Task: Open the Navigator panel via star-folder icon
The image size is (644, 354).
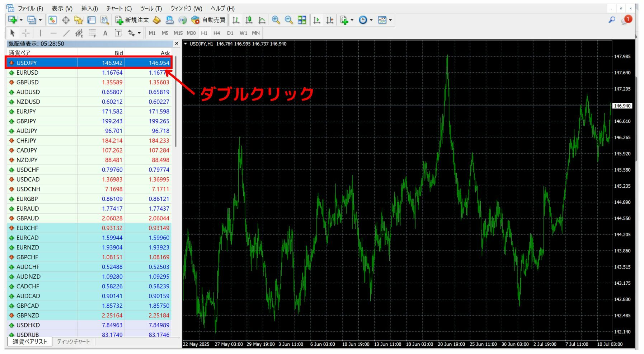Action: [x=78, y=20]
